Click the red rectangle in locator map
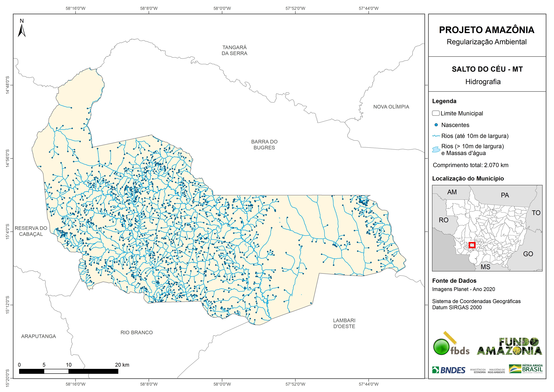 click(472, 245)
